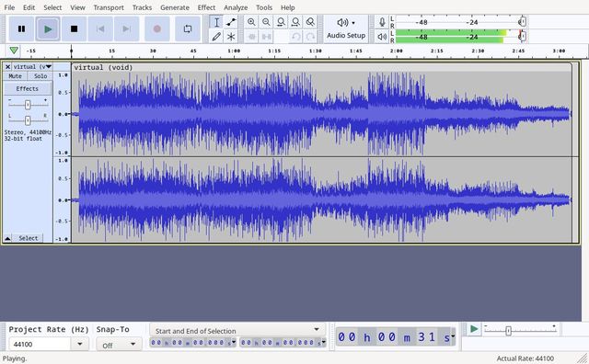The width and height of the screenshot is (589, 364).
Task: Select the Draw pencil tool
Action: (216, 37)
